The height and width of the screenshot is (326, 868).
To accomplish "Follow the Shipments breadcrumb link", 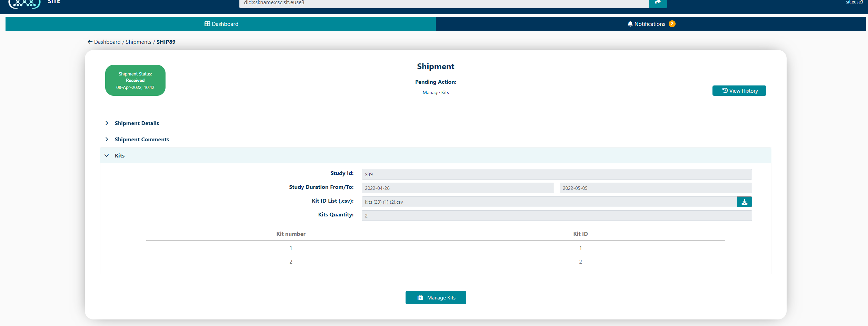I will coord(138,42).
